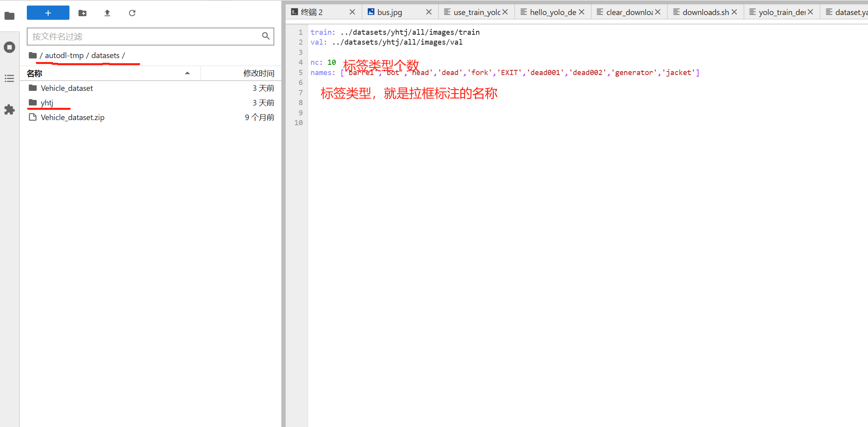Switch to the clear_download tab
Image resolution: width=868 pixels, height=427 pixels.
click(x=629, y=12)
